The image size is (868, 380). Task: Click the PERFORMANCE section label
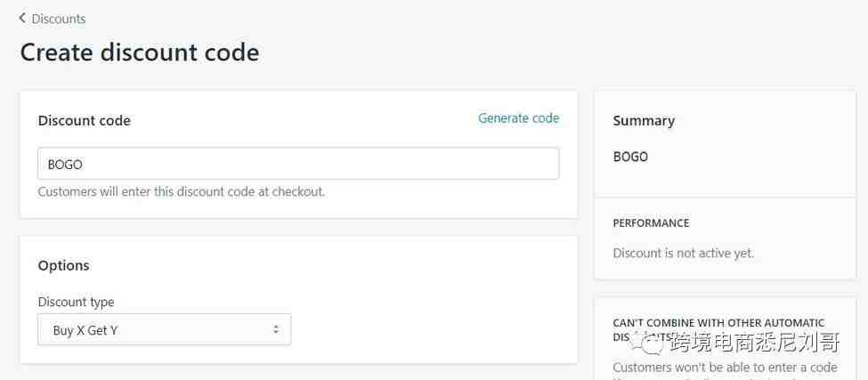coord(651,222)
